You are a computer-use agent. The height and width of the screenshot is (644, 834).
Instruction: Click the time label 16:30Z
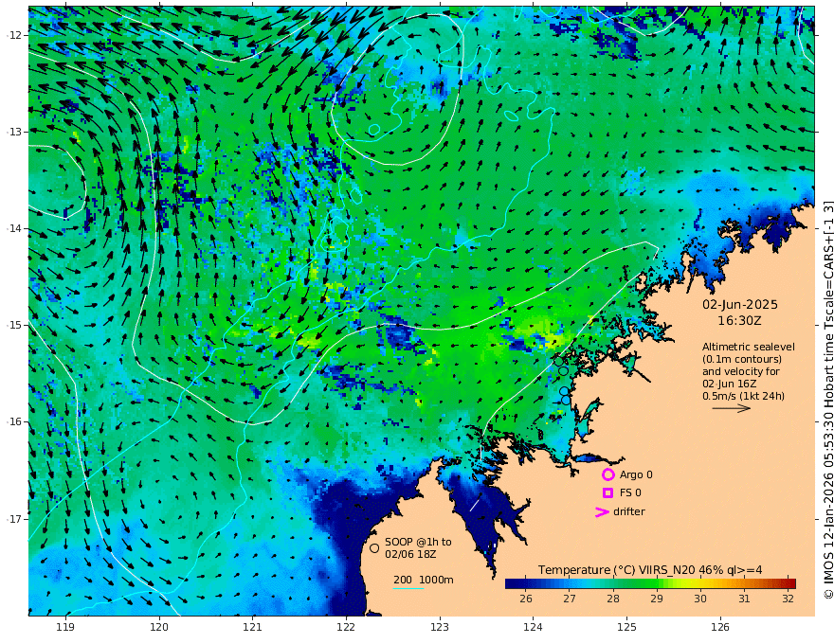pyautogui.click(x=739, y=321)
